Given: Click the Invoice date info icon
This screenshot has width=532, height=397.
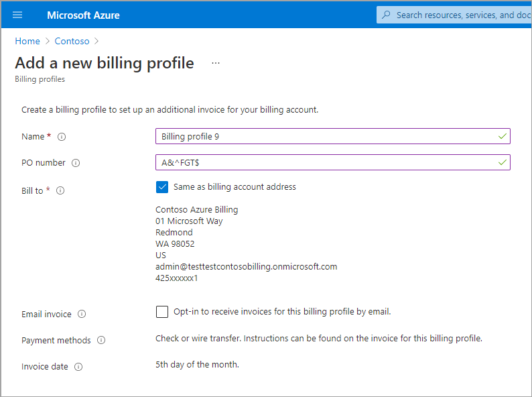Looking at the screenshot, I should coord(78,367).
